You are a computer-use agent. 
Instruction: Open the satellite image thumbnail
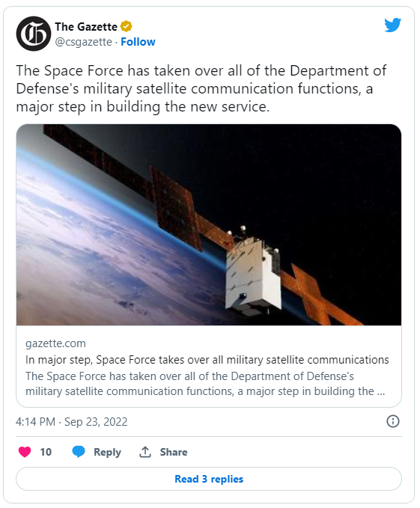point(209,224)
